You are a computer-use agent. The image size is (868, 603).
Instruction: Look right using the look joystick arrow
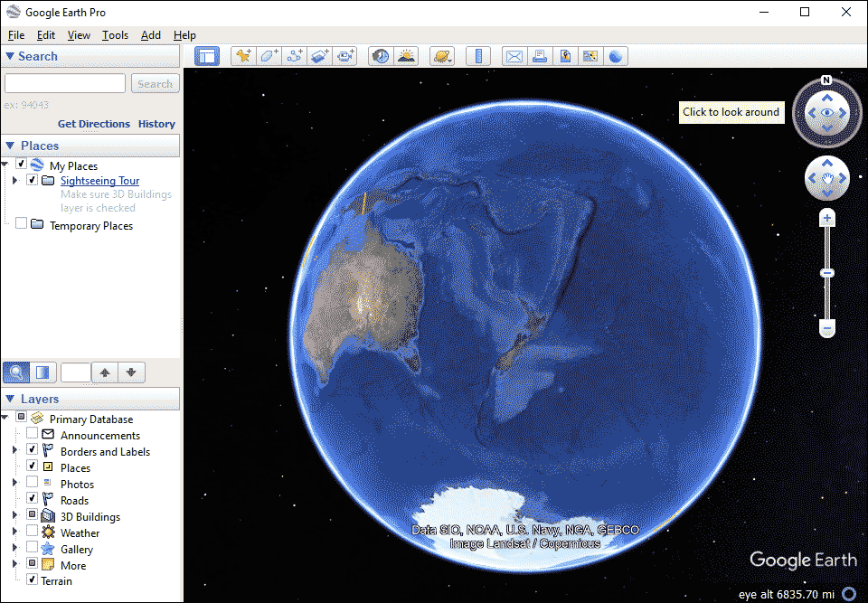(x=843, y=113)
